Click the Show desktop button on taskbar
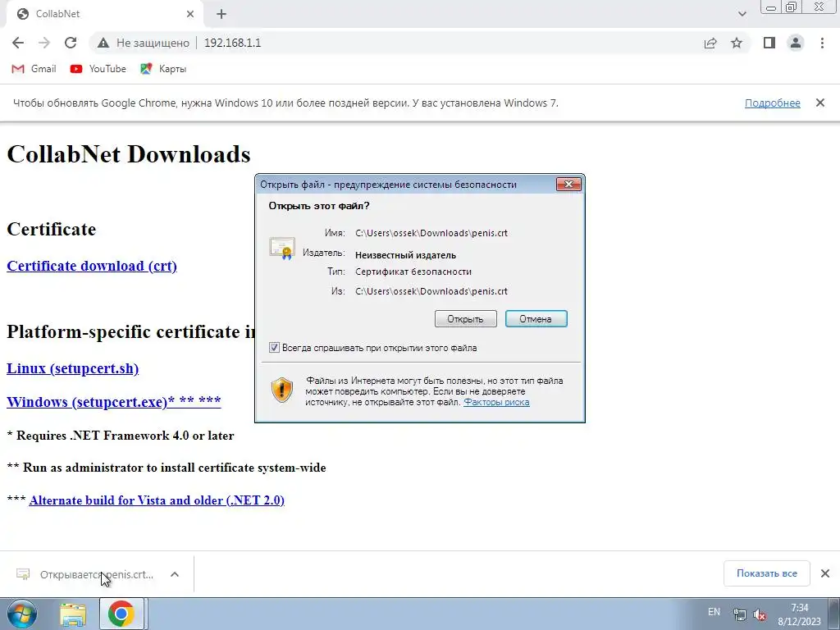 tap(834, 614)
